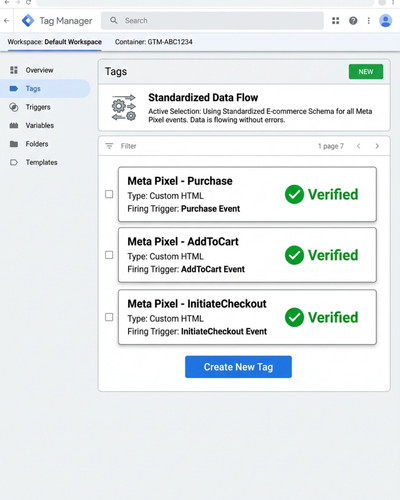Open the three-dot more options menu
The height and width of the screenshot is (500, 400).
pos(369,21)
